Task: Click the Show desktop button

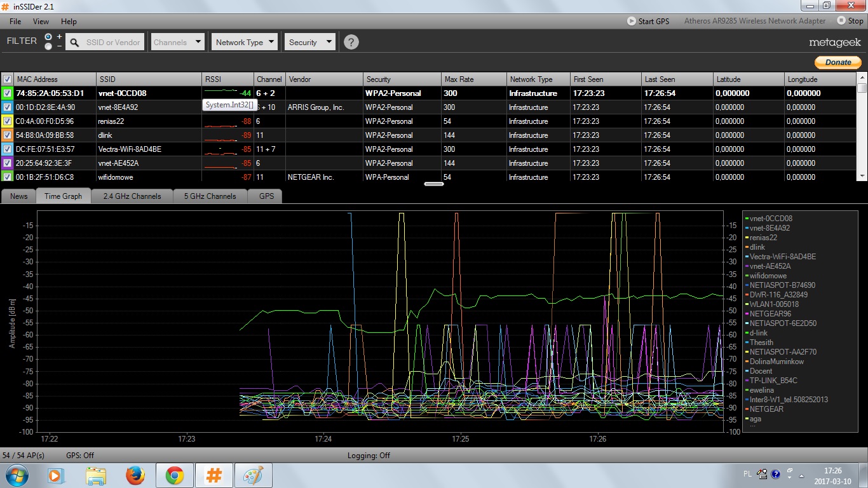Action: click(863, 475)
